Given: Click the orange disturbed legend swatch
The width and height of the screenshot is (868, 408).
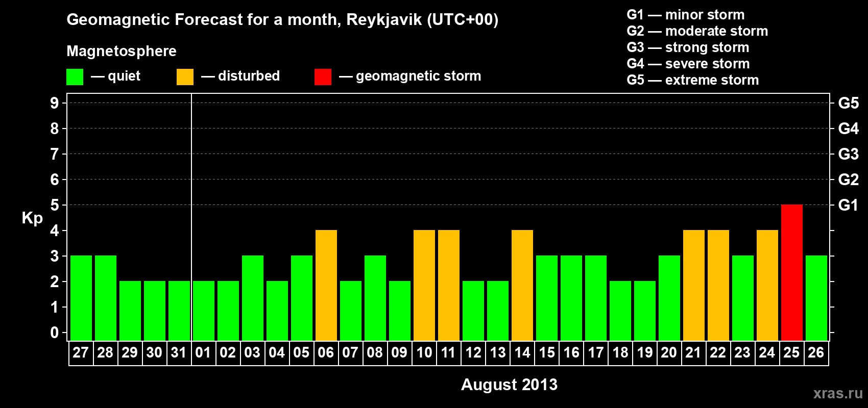Looking at the screenshot, I should (x=185, y=77).
